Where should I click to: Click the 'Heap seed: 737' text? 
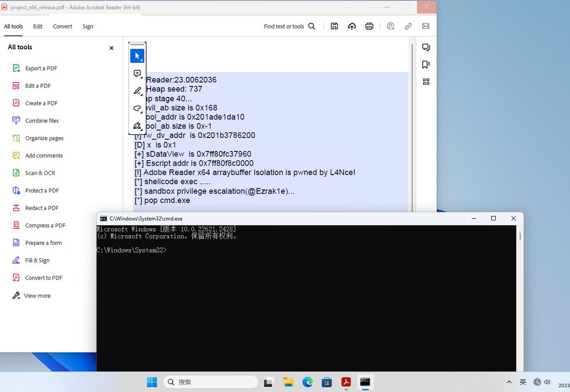174,89
